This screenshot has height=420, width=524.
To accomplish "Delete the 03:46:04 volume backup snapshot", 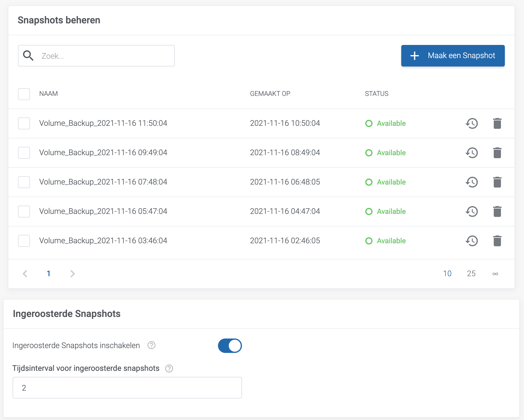I will [497, 241].
